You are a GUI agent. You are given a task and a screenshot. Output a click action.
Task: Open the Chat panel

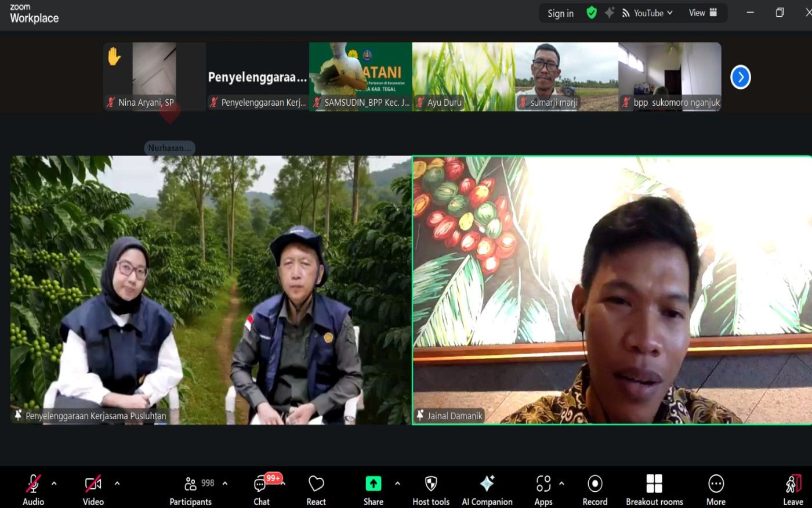[x=262, y=490]
